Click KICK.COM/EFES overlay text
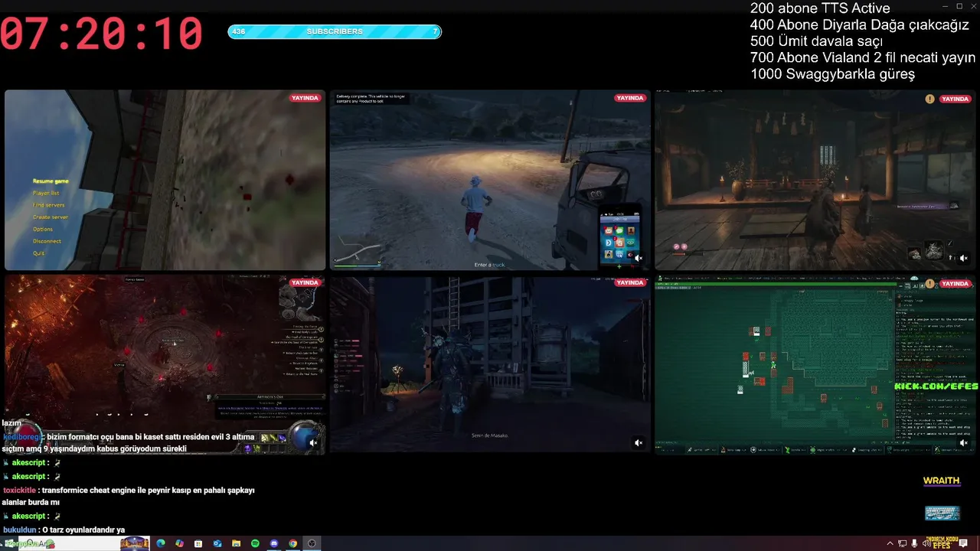The width and height of the screenshot is (980, 551). coord(936,386)
